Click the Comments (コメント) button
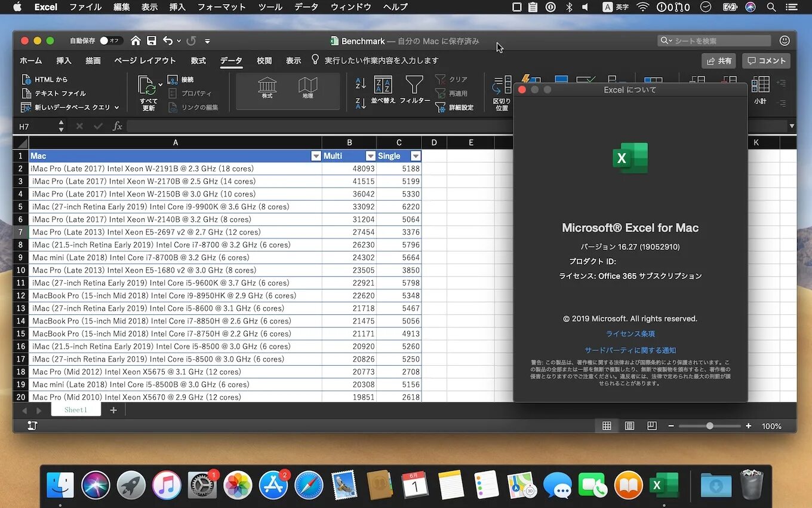Image resolution: width=812 pixels, height=508 pixels. pos(767,61)
